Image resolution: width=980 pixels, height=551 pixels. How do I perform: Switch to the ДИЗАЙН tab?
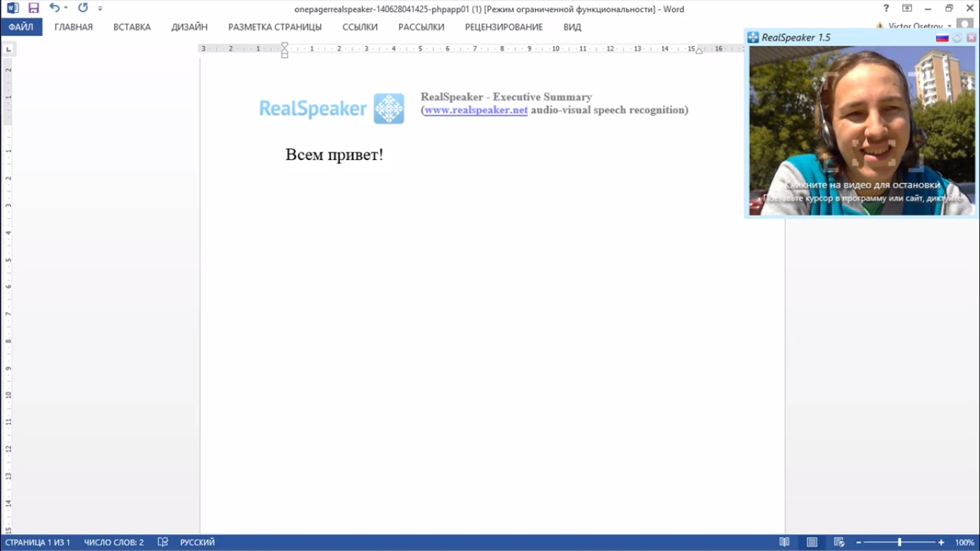coord(189,27)
